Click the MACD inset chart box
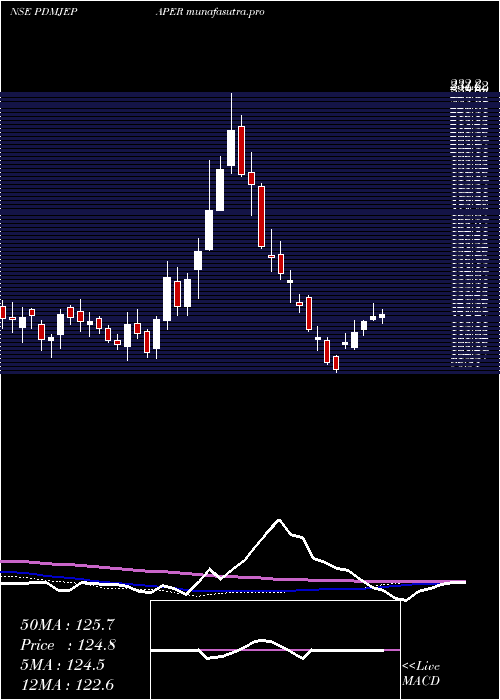Image resolution: width=500 pixels, height=700 pixels. pyautogui.click(x=275, y=650)
